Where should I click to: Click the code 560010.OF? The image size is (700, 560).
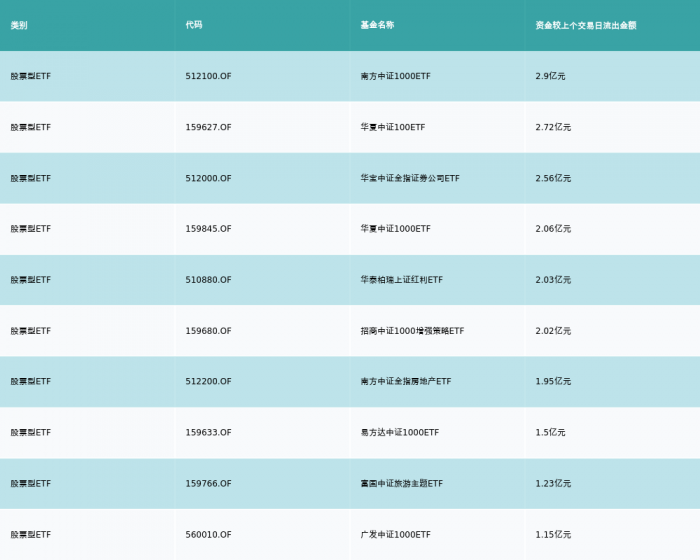[208, 535]
